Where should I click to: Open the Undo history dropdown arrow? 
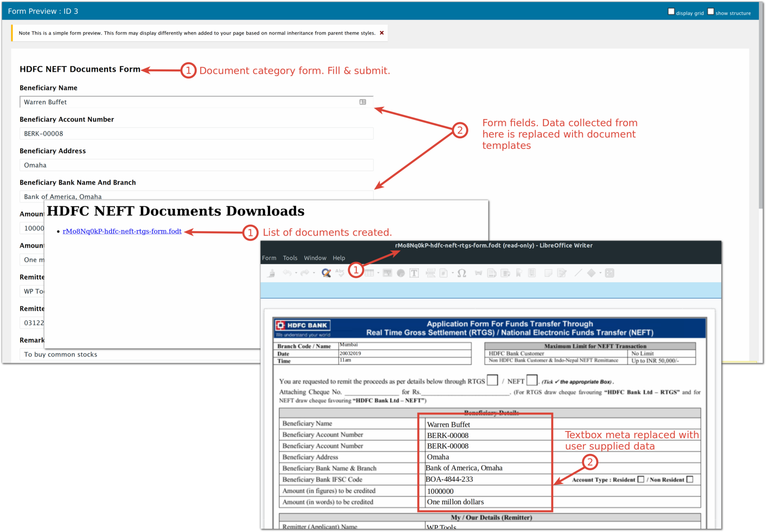pyautogui.click(x=296, y=273)
